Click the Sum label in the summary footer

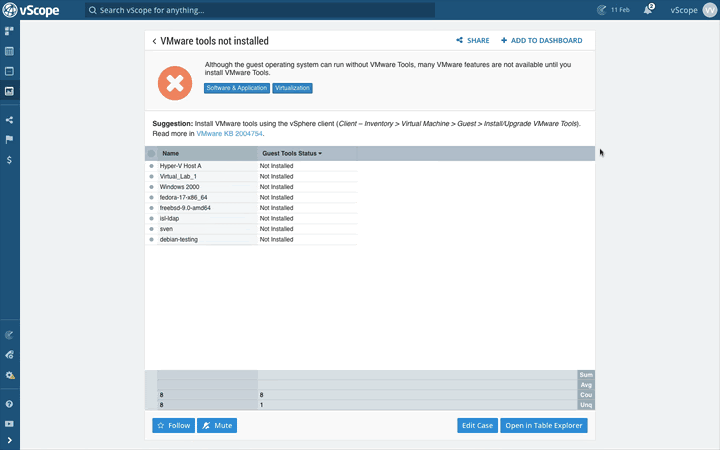point(586,375)
